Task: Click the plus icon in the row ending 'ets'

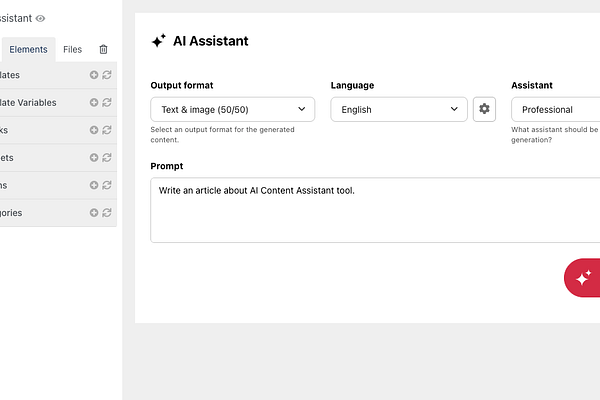Action: pyautogui.click(x=94, y=157)
